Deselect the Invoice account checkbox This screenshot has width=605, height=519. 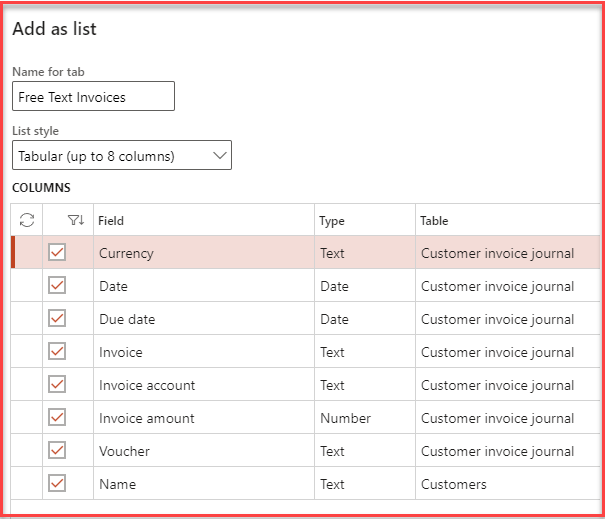coord(57,385)
